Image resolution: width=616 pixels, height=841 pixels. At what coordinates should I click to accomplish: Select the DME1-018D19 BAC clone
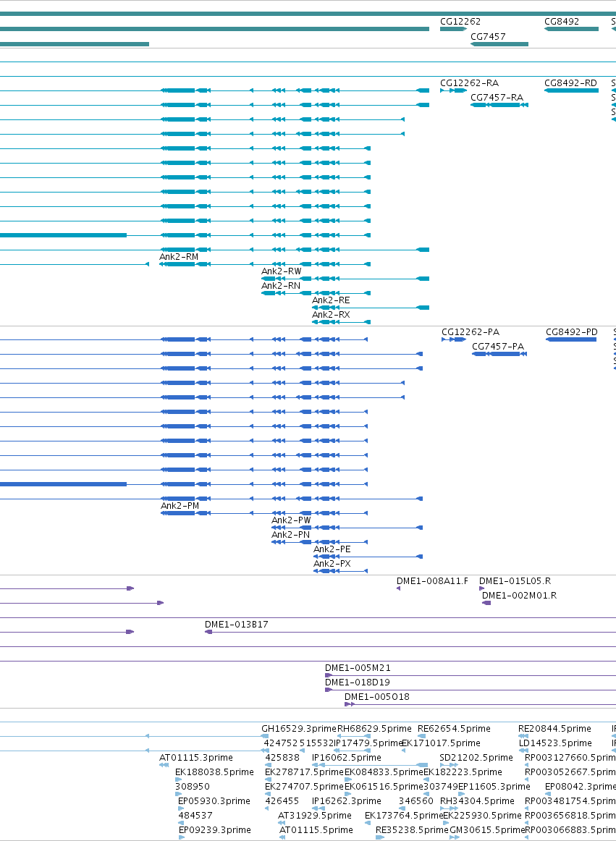coord(358,682)
